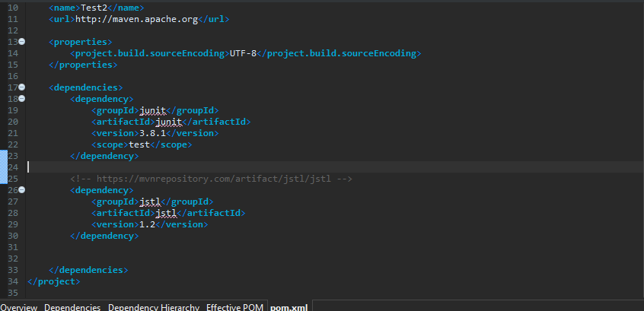
Task: Click line number 24 in the gutter
Action: [x=12, y=167]
